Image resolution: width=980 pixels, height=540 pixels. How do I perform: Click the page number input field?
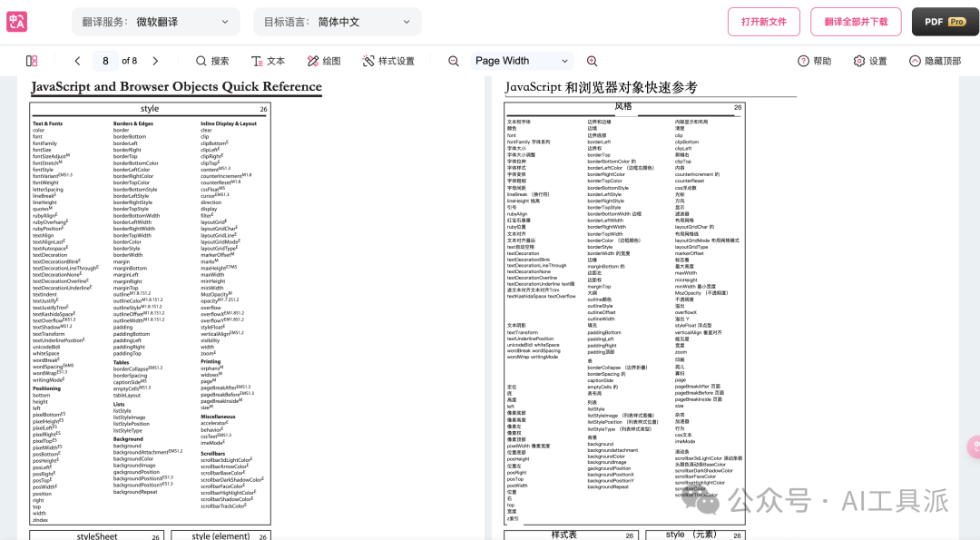click(105, 61)
